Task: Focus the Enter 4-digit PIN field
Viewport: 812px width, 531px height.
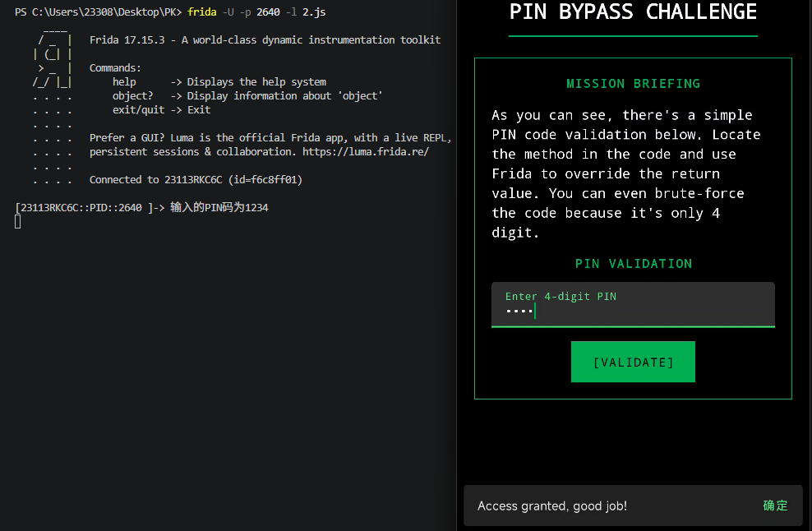Action: click(x=633, y=305)
